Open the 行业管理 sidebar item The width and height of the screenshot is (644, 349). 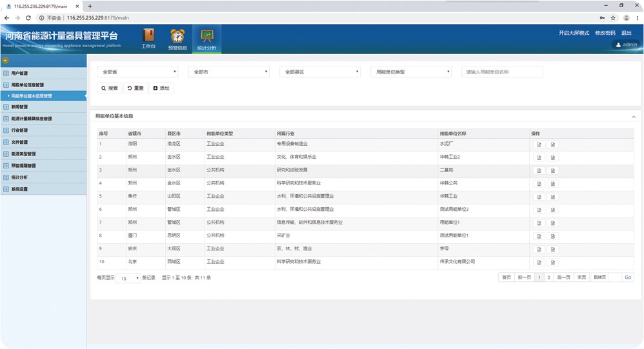click(x=43, y=130)
